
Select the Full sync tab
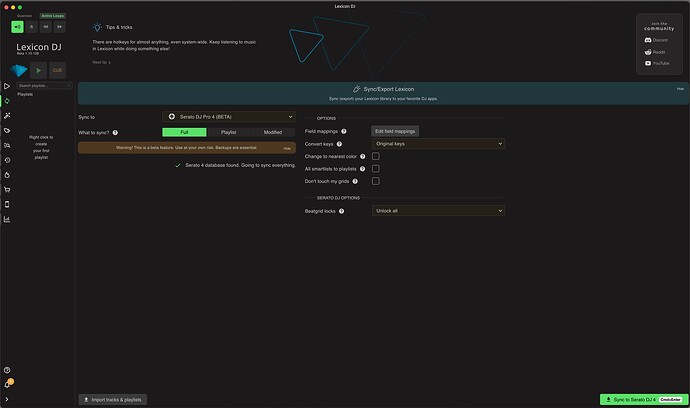184,132
